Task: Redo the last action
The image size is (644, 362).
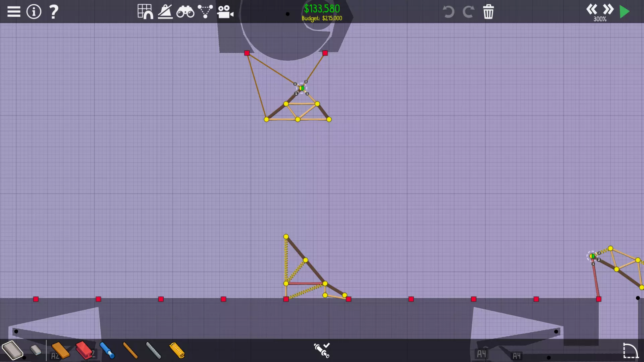Action: point(468,12)
